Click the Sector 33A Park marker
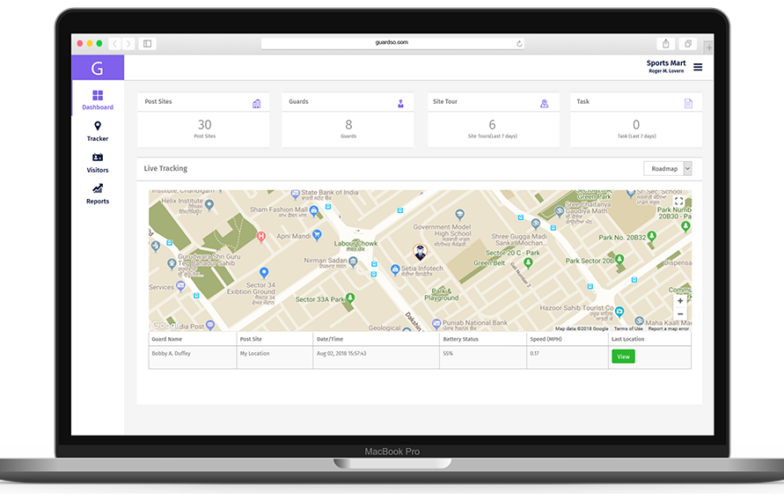Viewport: 784px width, 500px height. pos(350,298)
